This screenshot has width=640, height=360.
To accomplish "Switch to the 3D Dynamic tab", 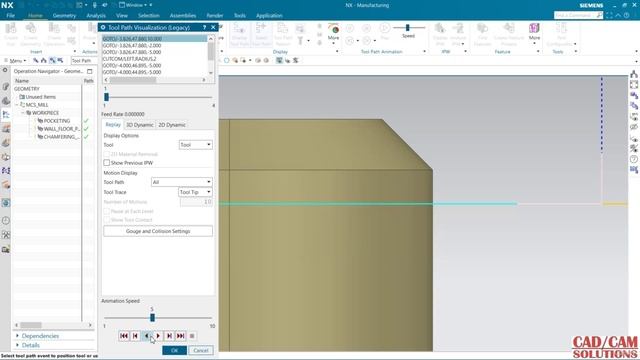I will click(140, 125).
